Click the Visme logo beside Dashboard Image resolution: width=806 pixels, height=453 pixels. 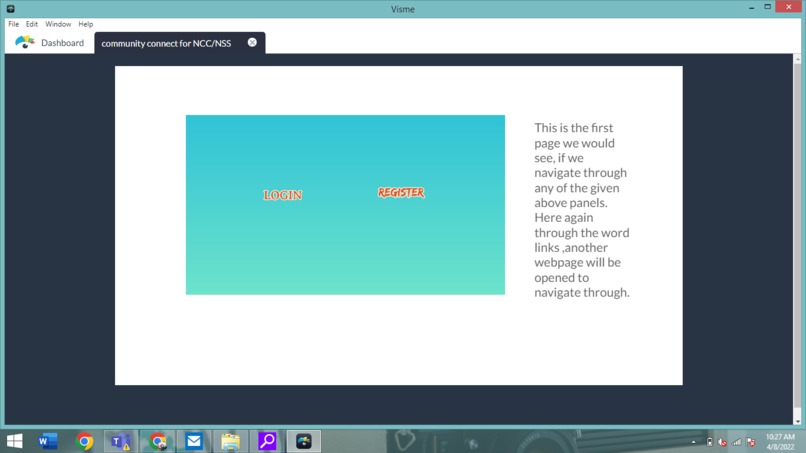tap(24, 42)
